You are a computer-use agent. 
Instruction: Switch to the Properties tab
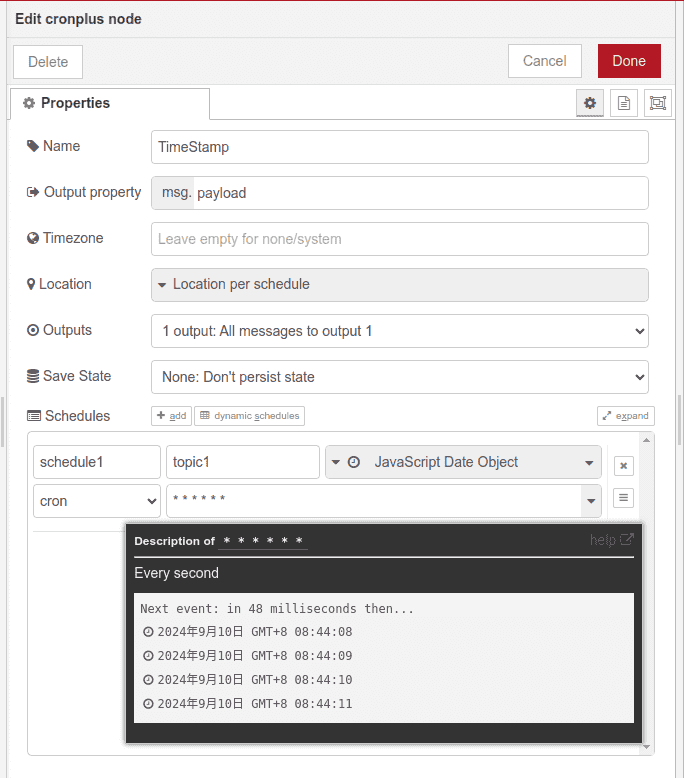pyautogui.click(x=110, y=104)
